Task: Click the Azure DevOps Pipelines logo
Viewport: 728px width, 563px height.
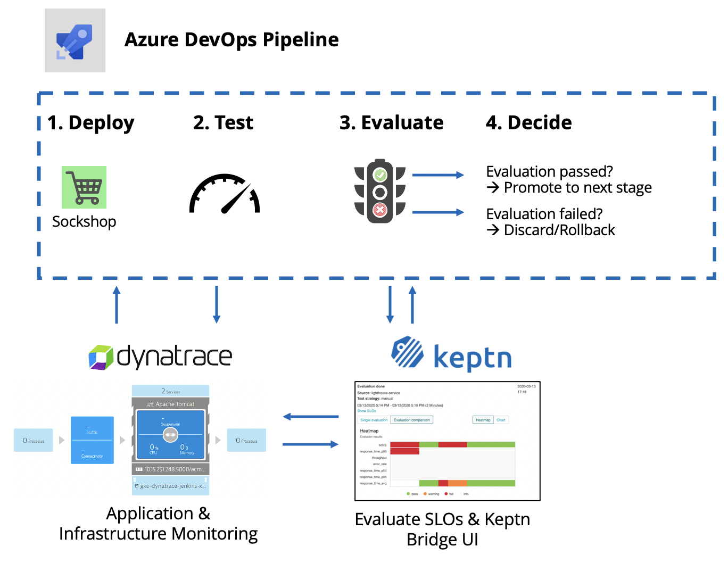Action: tap(75, 40)
